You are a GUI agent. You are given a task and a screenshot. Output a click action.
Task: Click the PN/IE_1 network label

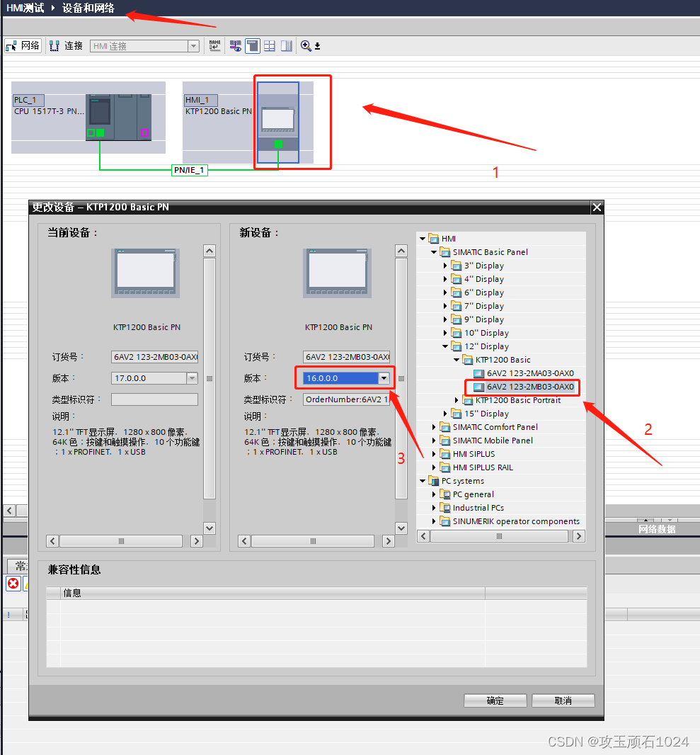(x=190, y=170)
